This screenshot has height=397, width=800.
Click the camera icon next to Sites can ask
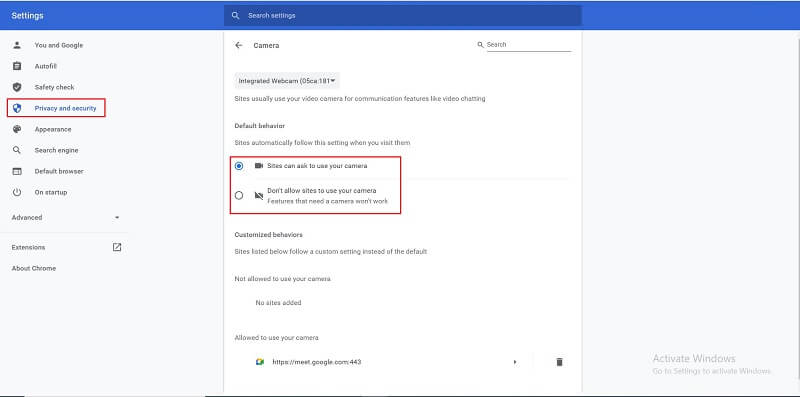click(259, 166)
